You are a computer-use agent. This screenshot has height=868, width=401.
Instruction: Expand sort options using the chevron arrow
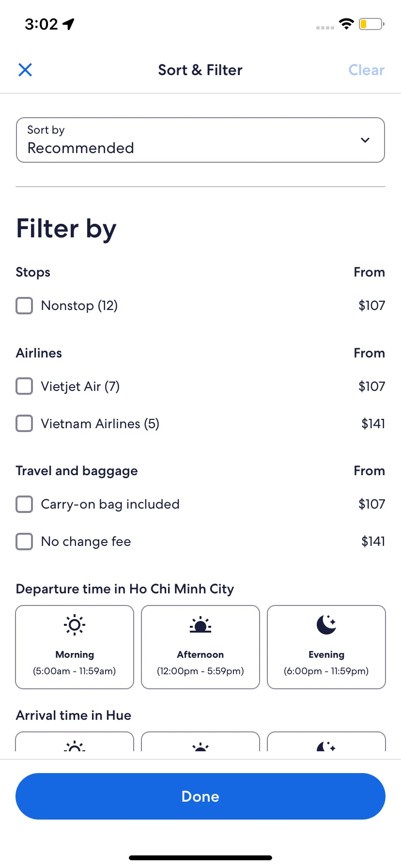click(x=365, y=140)
